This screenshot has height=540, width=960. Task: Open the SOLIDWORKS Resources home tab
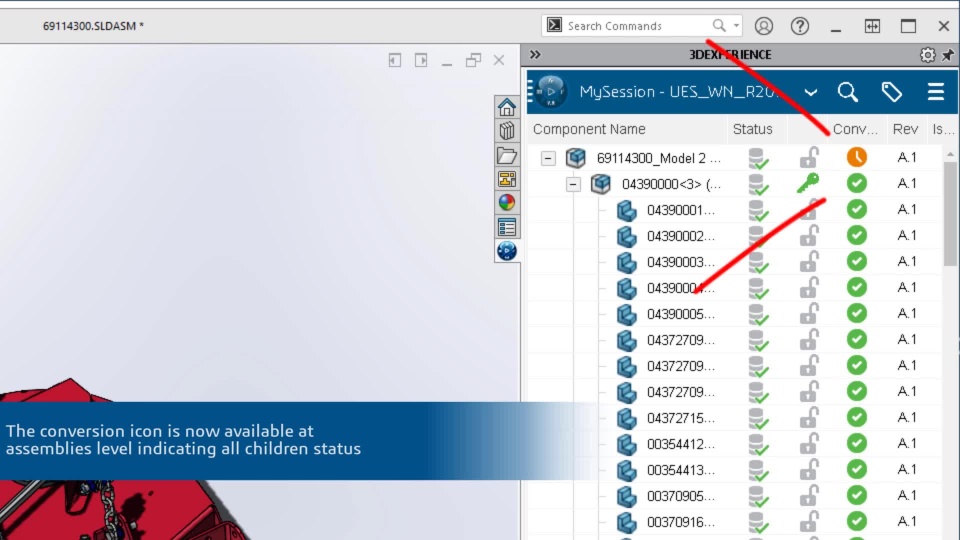coord(507,107)
